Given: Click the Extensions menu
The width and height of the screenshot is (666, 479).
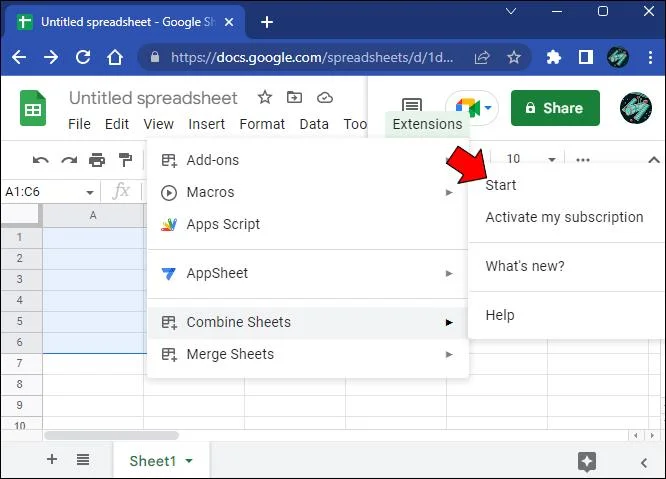Looking at the screenshot, I should click(x=427, y=124).
